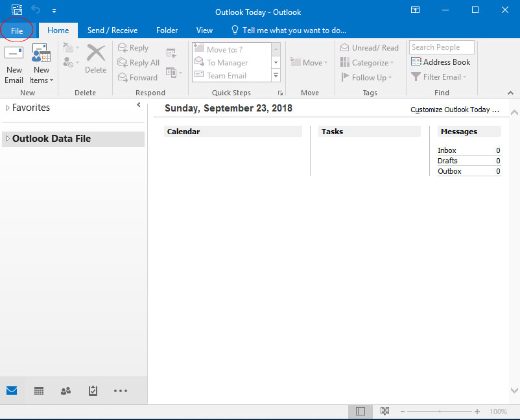Create a New Email
Image resolution: width=520 pixels, height=420 pixels.
tap(14, 65)
